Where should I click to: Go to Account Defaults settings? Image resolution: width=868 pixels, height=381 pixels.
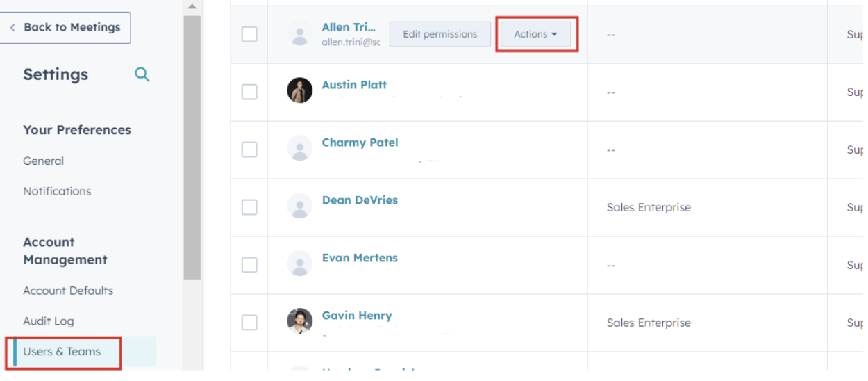click(68, 291)
